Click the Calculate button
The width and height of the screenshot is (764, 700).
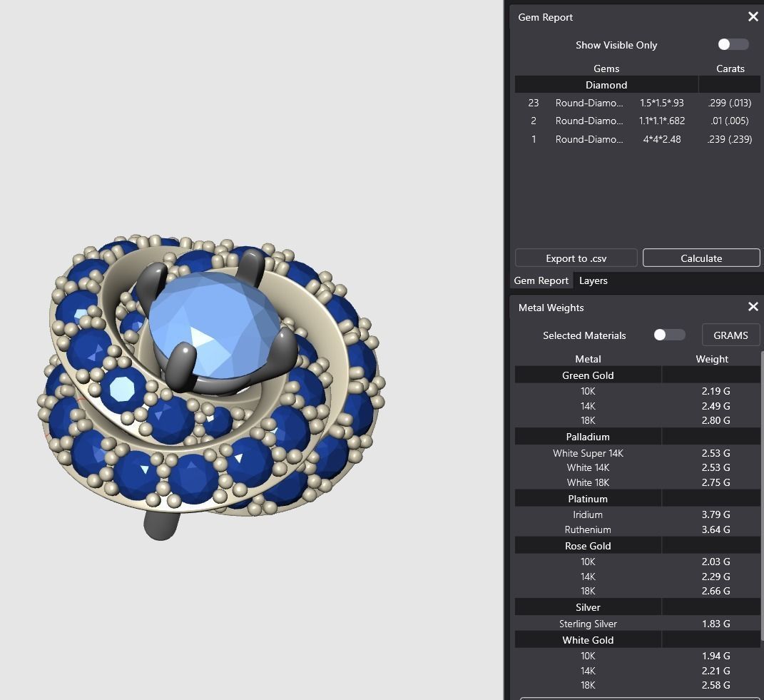(701, 258)
